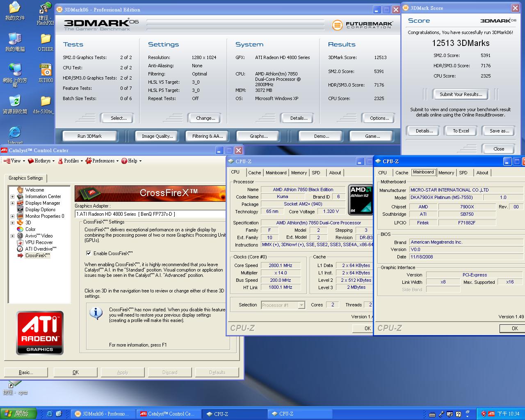Open the FlashFXP shortcut icon
Image resolution: width=525 pixels, height=420 pixels.
(46, 13)
